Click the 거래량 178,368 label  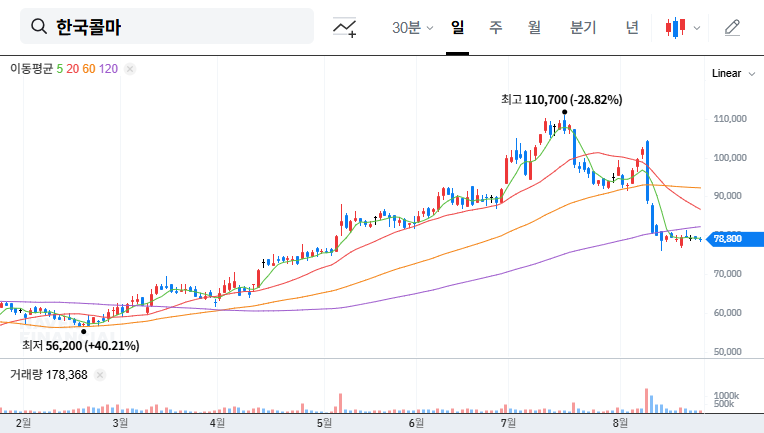(49, 375)
